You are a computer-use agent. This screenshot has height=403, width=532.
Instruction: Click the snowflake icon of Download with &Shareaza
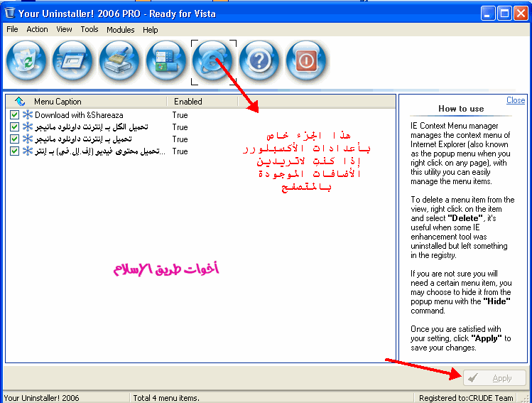[x=28, y=114]
